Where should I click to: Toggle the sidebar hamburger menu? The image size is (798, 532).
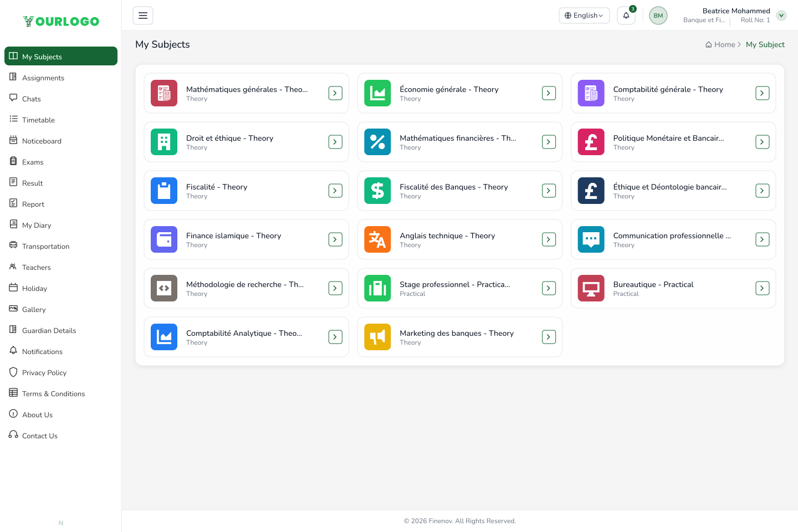point(143,16)
